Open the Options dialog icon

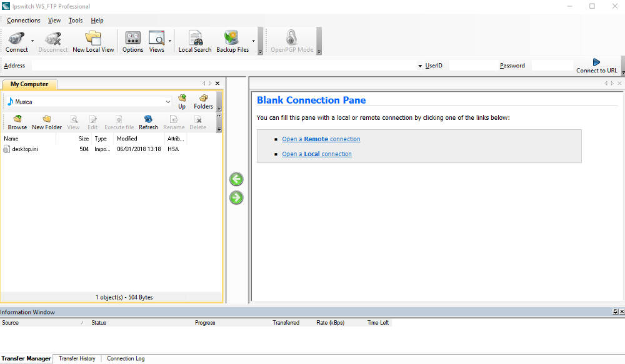tap(132, 42)
